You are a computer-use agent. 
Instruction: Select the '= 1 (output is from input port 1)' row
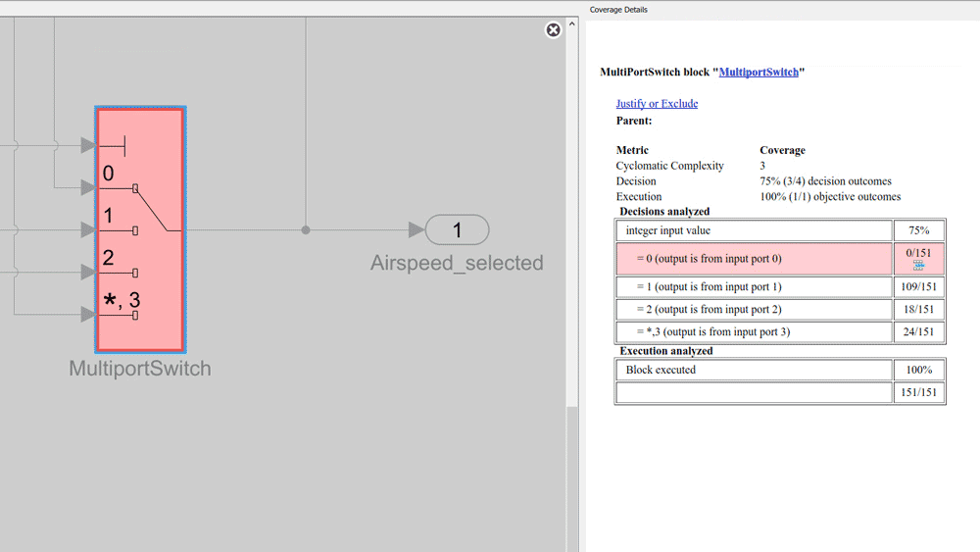click(x=753, y=287)
